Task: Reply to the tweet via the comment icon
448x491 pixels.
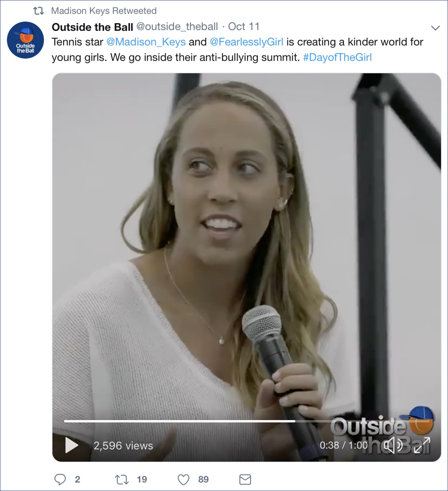Action: tap(60, 479)
